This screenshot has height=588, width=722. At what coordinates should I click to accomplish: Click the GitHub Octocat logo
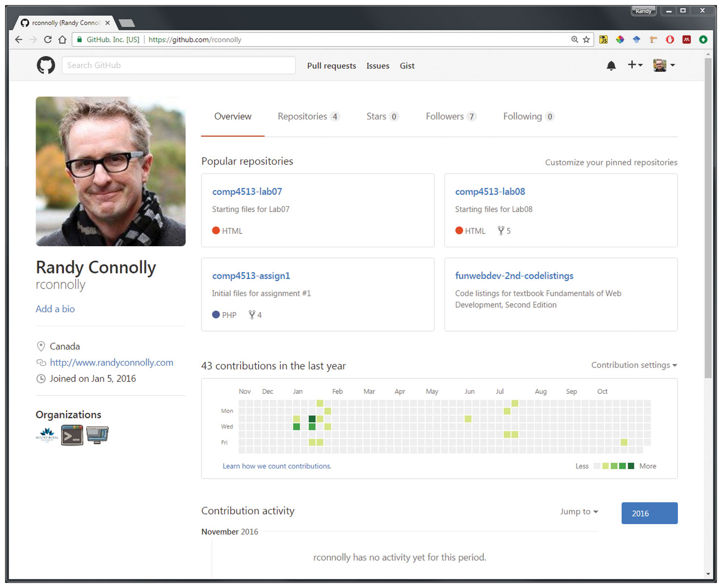[x=46, y=65]
